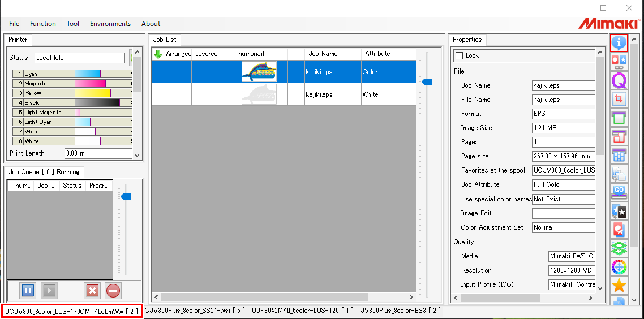
Task: Click the Layered column header
Action: [x=211, y=54]
